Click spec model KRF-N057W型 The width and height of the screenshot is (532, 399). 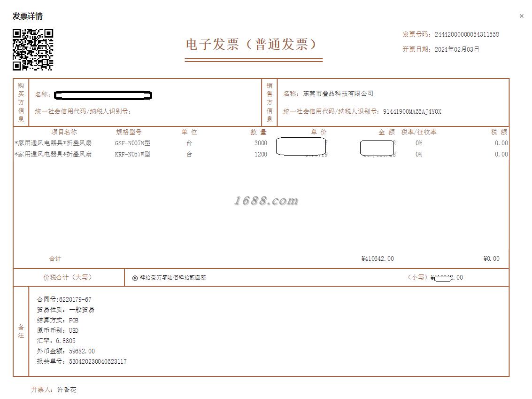pos(132,154)
